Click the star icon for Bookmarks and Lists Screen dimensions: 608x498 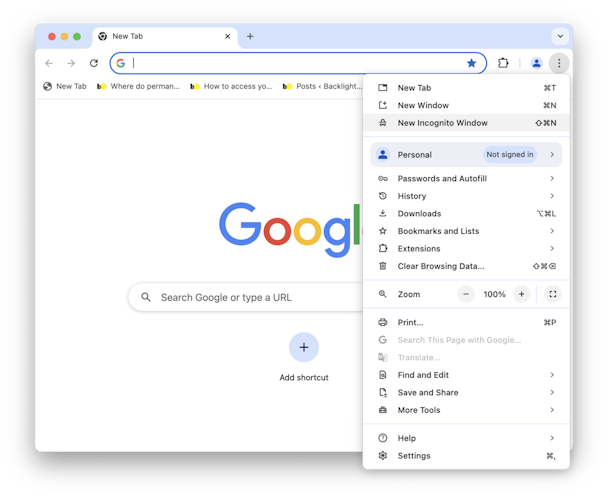tap(383, 231)
